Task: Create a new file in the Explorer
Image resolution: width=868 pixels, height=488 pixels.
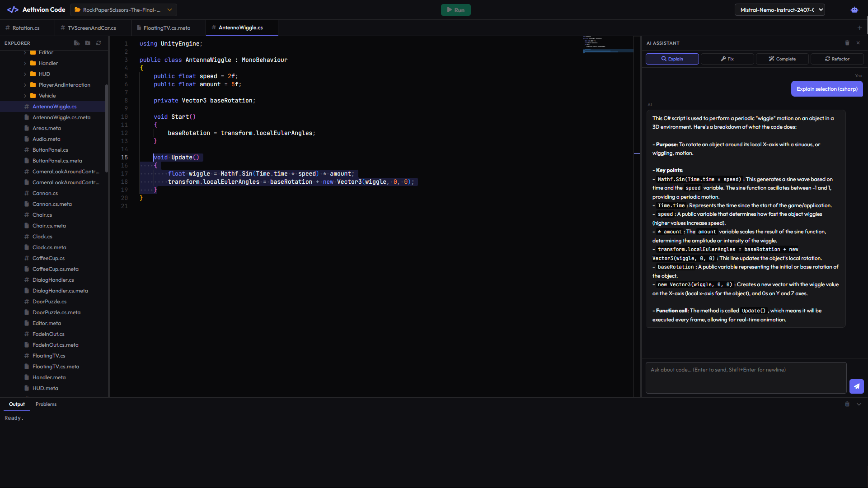Action: (x=76, y=43)
